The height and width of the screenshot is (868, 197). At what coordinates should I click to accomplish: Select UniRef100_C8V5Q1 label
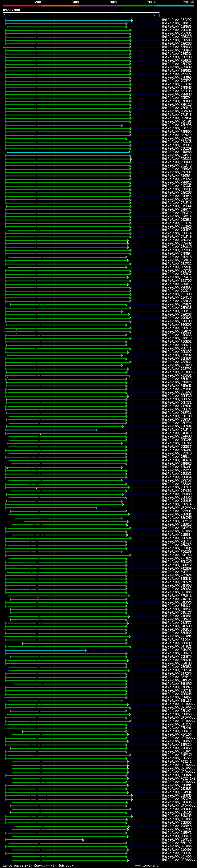(177, 268)
